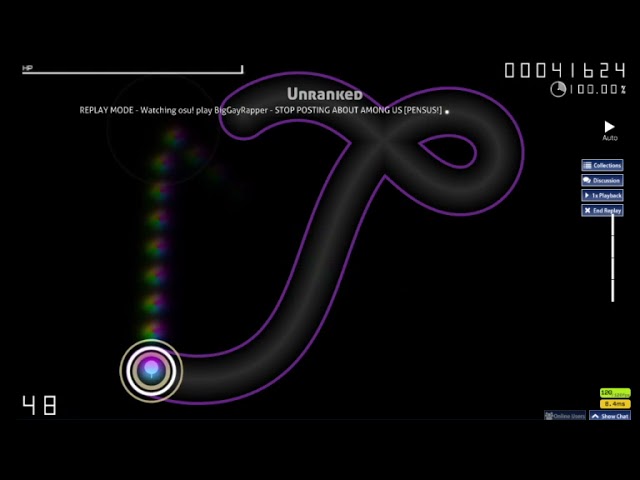This screenshot has width=640, height=480.
Task: Click the 00041624 score display
Action: point(565,70)
